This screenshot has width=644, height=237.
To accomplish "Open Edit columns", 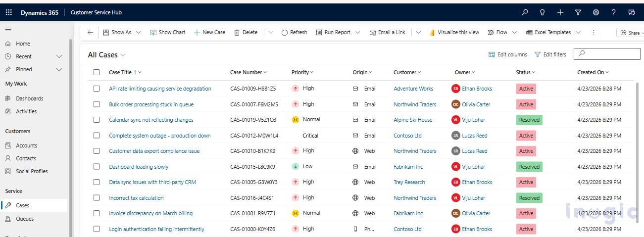I will point(508,54).
